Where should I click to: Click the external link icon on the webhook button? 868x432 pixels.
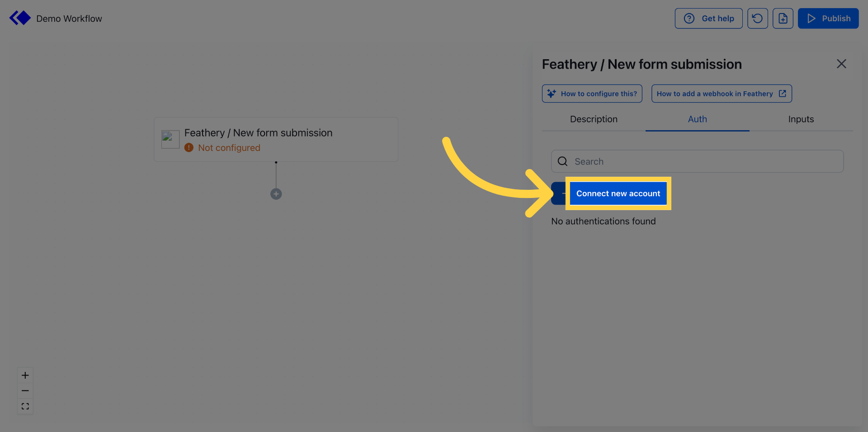point(783,94)
